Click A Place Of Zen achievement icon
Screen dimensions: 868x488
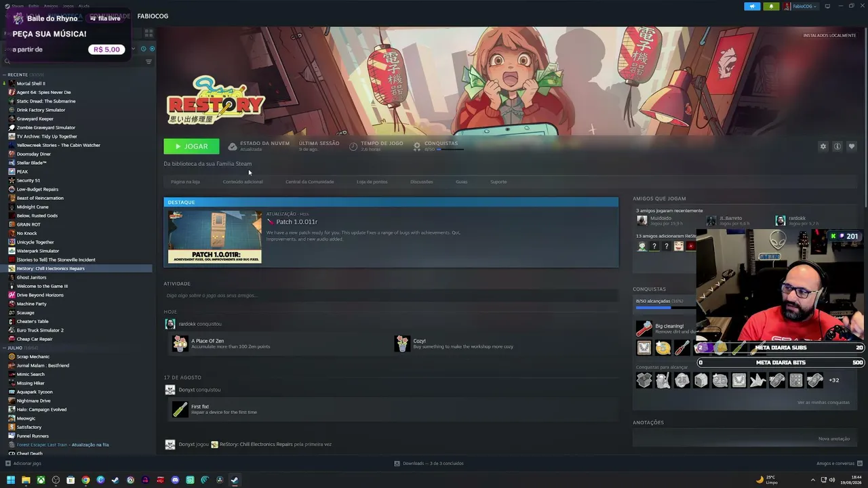coord(180,344)
